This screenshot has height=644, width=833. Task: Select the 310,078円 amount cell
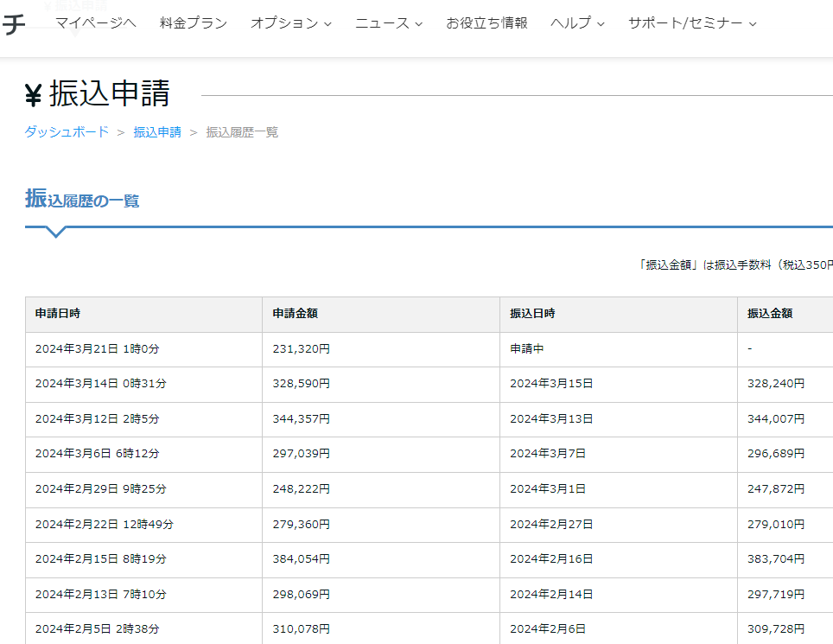[x=381, y=628]
